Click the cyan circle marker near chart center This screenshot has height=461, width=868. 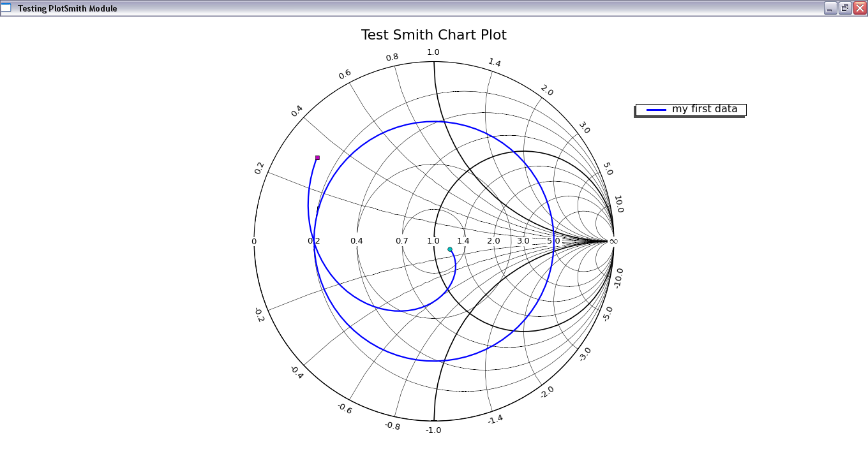[x=450, y=249]
